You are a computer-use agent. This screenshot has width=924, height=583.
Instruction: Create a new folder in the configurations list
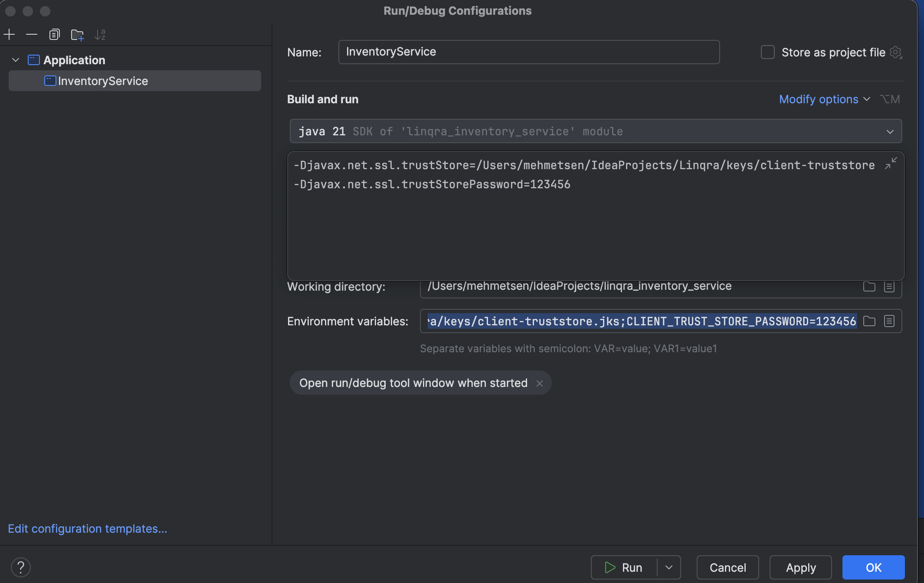coord(77,34)
